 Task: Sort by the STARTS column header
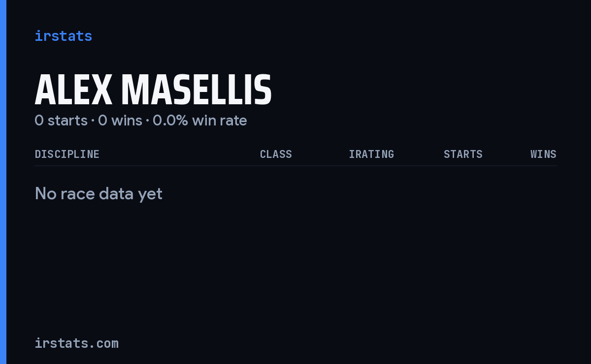(463, 154)
